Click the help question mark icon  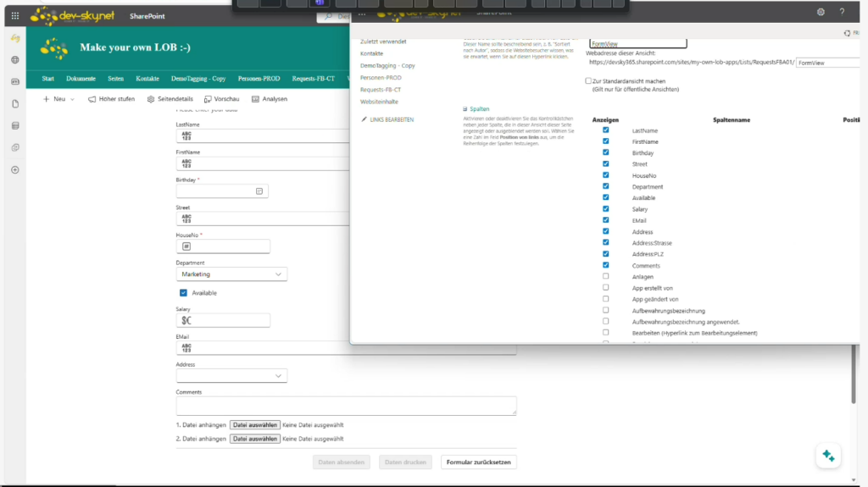click(842, 12)
